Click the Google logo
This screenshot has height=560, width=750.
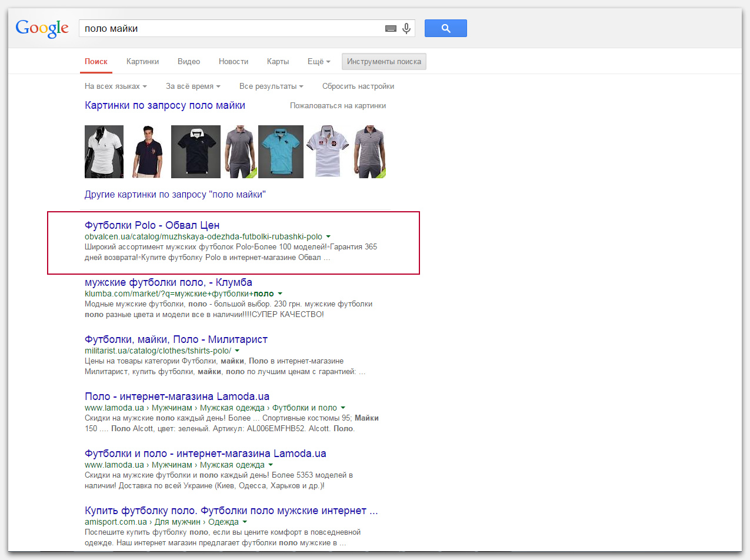42,28
